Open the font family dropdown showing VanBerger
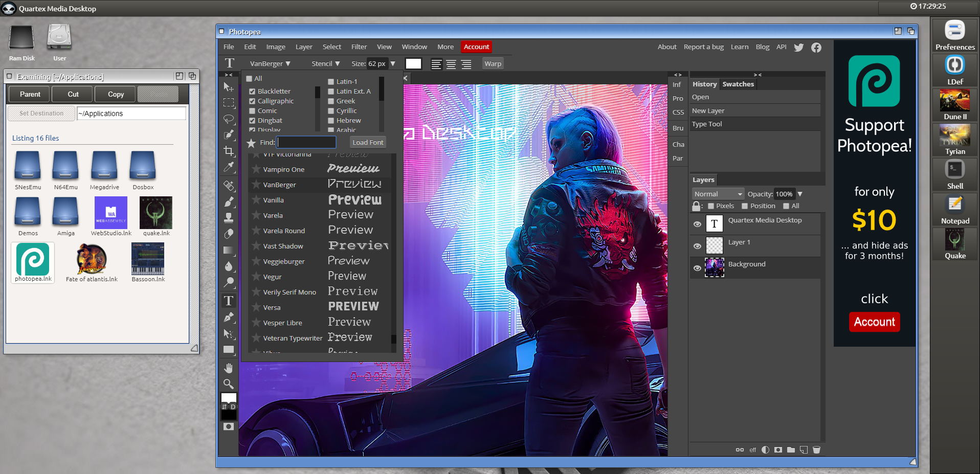Viewport: 980px width, 474px height. 269,63
